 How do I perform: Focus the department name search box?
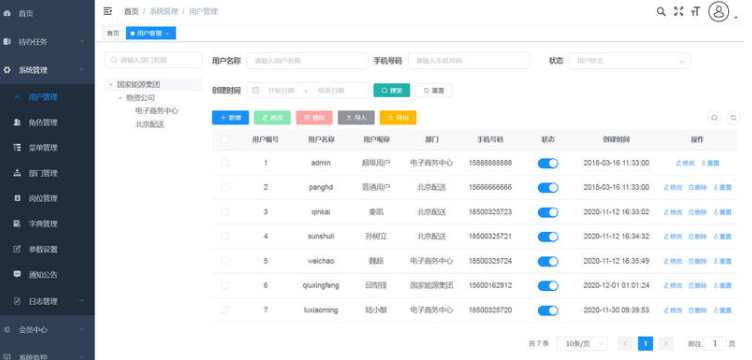pyautogui.click(x=153, y=60)
